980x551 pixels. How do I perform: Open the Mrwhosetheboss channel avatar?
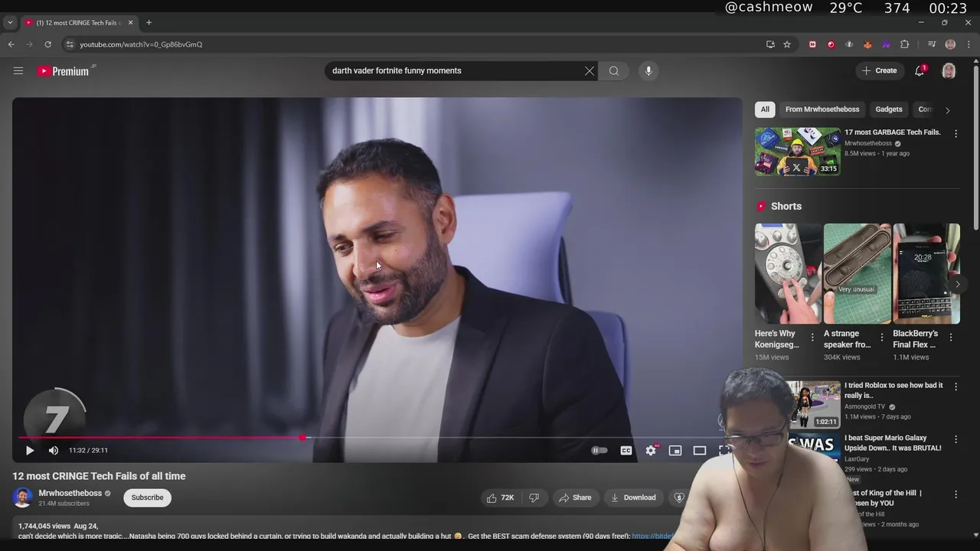(x=22, y=497)
